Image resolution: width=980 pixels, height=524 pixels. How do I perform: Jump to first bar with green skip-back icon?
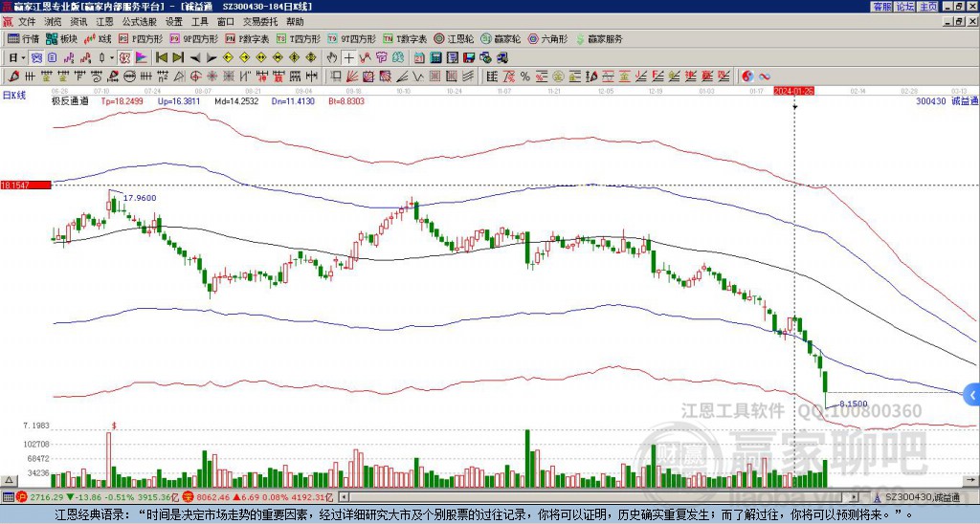161,58
